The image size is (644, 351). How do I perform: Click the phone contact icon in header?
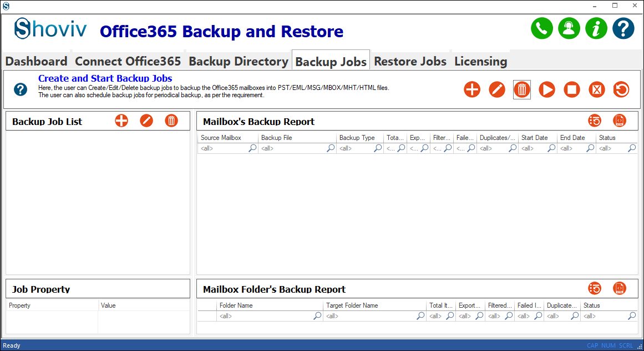coord(542,28)
